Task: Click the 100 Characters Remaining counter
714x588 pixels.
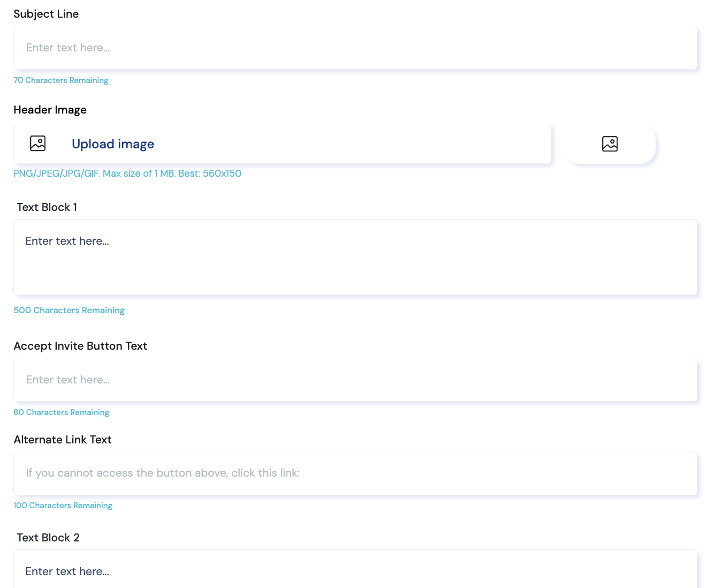Action: click(63, 506)
